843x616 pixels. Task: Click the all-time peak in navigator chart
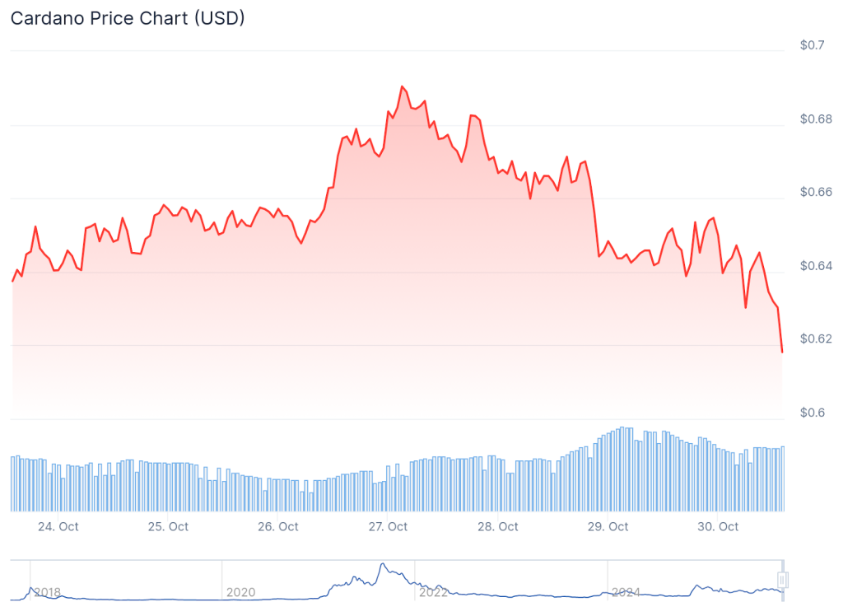coord(383,565)
